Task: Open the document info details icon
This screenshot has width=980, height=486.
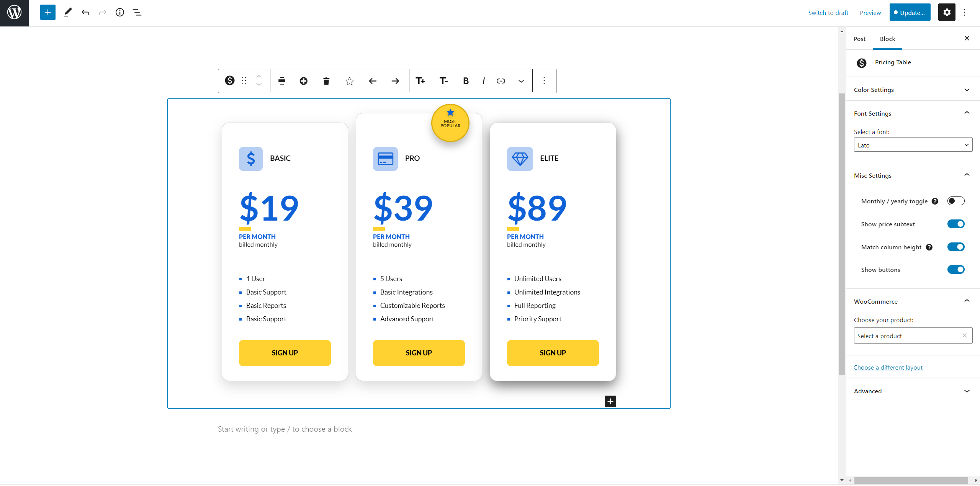Action: (120, 12)
